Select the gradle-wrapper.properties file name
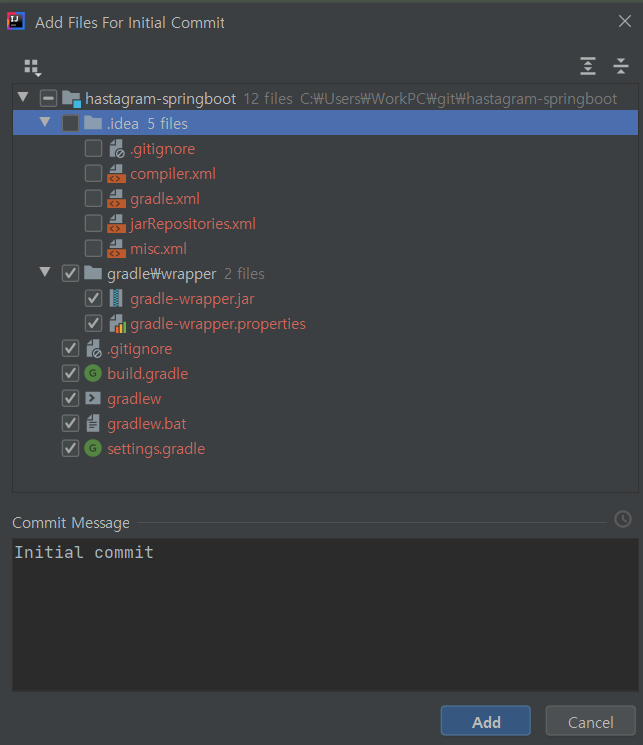 coord(218,324)
